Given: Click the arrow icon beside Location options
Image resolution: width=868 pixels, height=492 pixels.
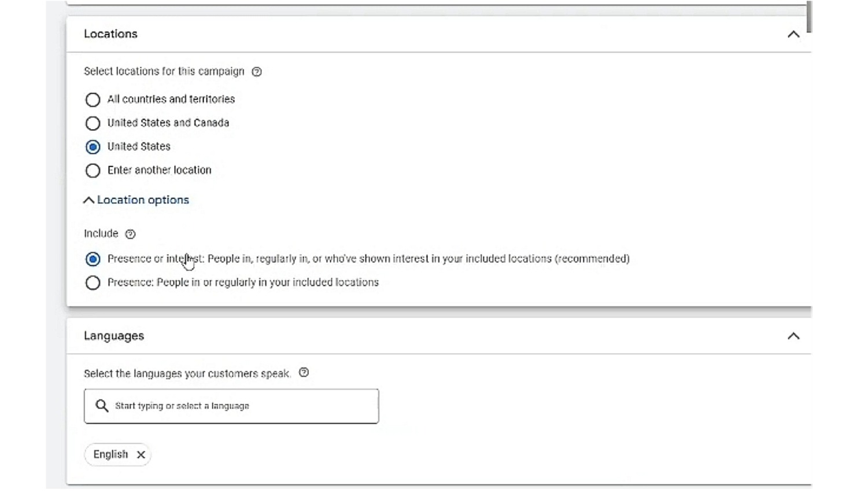Looking at the screenshot, I should [x=88, y=200].
